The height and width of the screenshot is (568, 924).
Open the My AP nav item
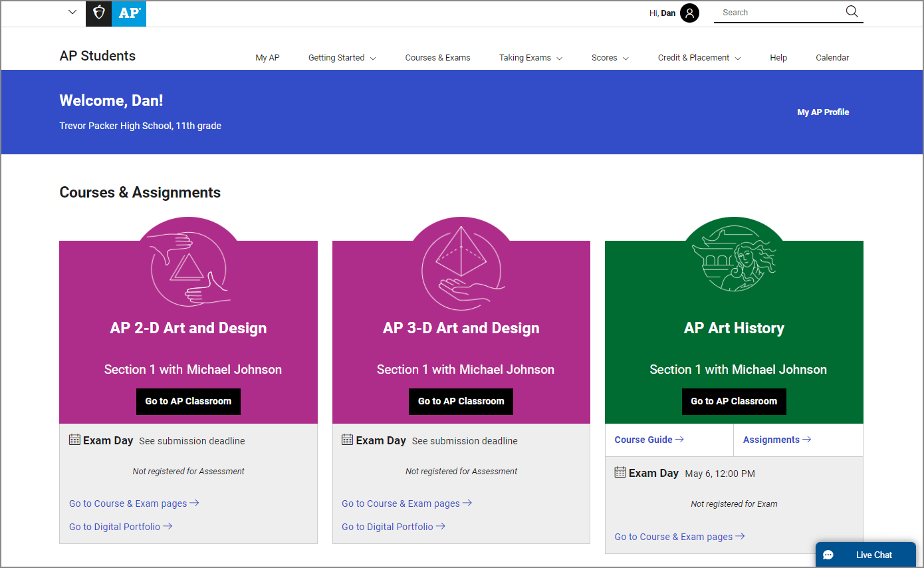(267, 58)
